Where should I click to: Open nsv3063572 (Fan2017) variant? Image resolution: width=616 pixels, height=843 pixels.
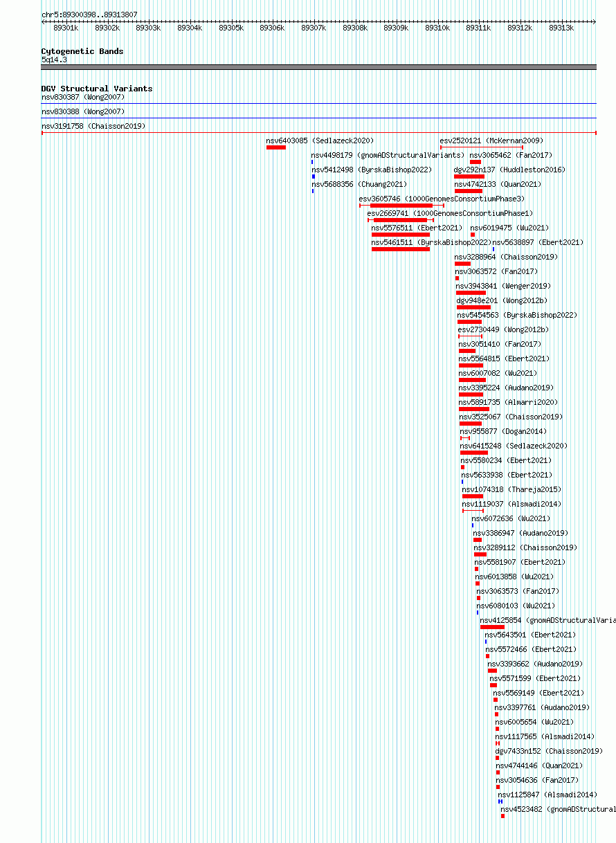(496, 271)
